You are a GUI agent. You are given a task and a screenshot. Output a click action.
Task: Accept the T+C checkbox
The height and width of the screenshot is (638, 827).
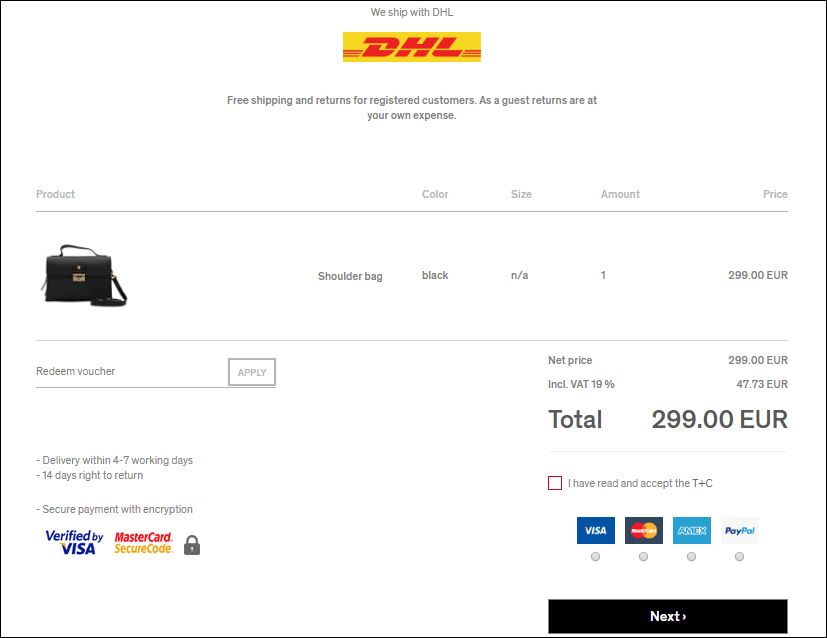pyautogui.click(x=555, y=483)
